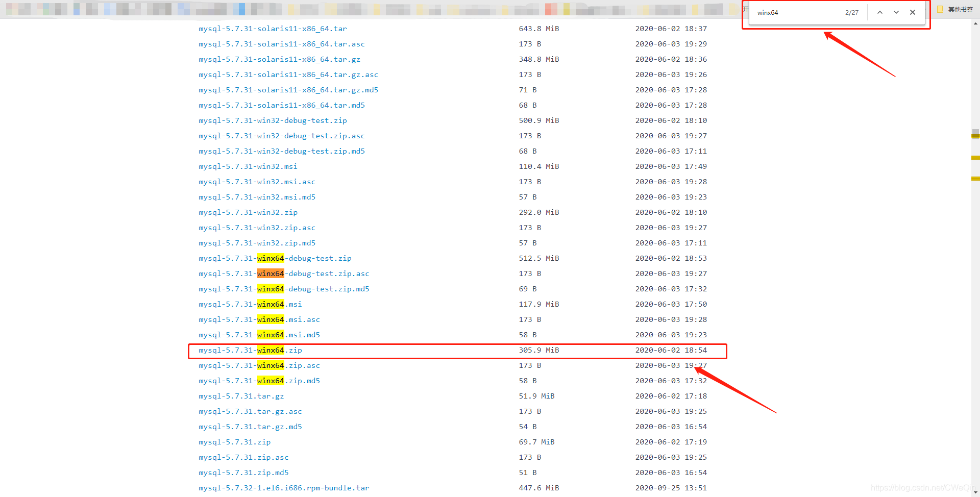980x497 pixels.
Task: Open mysql-5.7.31-winx64.zip.md5 link
Action: pos(259,381)
